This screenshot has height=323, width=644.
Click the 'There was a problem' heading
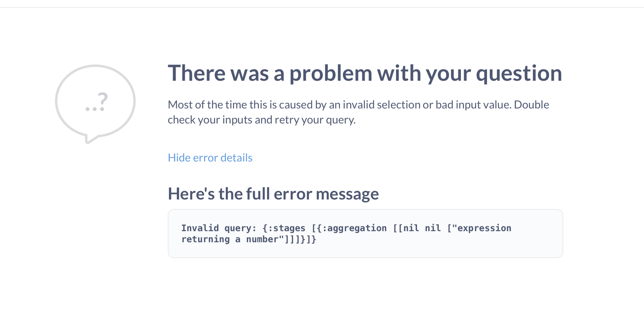tap(365, 73)
